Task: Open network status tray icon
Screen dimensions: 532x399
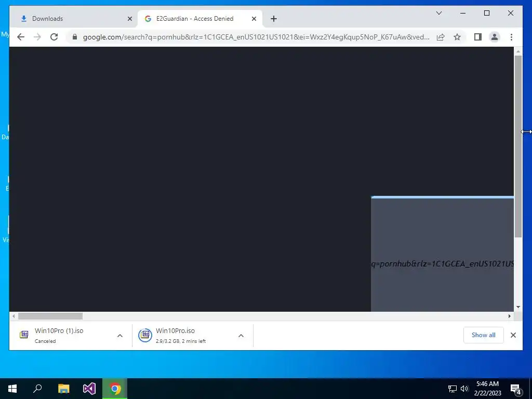Action: click(x=453, y=389)
